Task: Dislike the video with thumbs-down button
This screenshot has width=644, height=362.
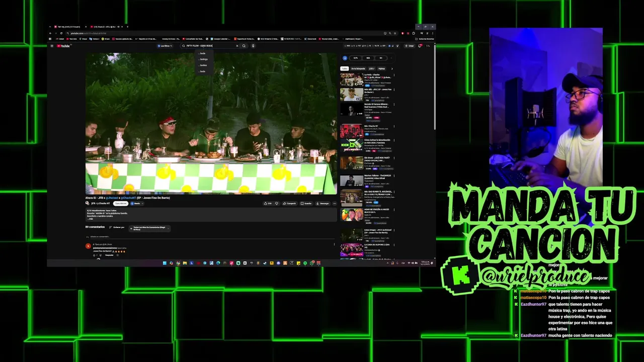Action: click(x=276, y=203)
